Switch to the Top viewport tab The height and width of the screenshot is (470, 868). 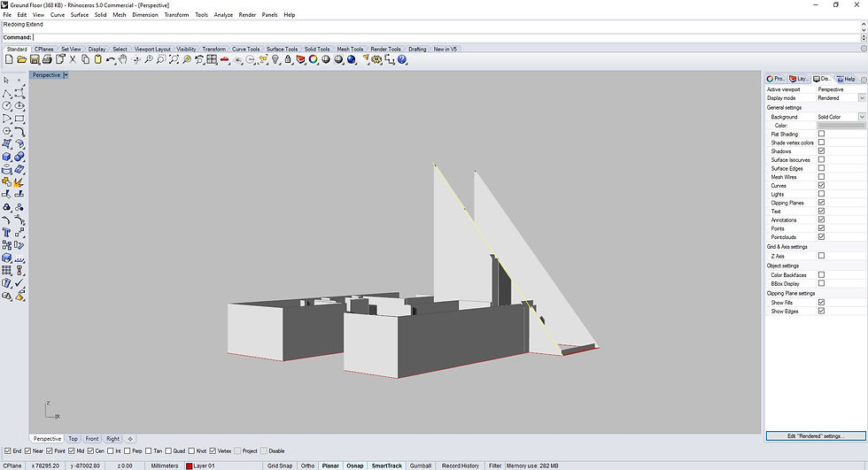pos(73,438)
